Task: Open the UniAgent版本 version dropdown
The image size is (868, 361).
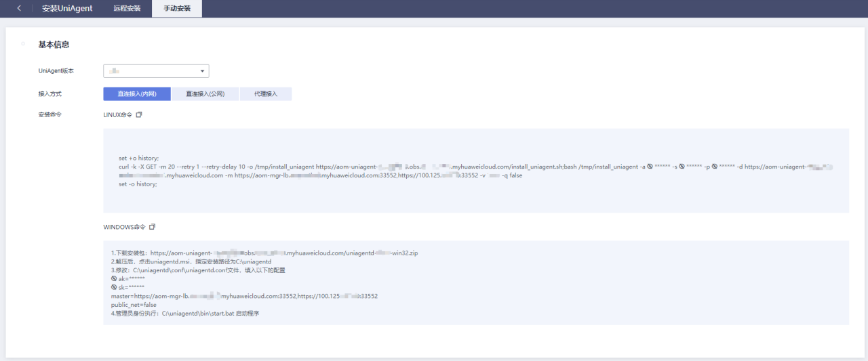Action: point(155,71)
